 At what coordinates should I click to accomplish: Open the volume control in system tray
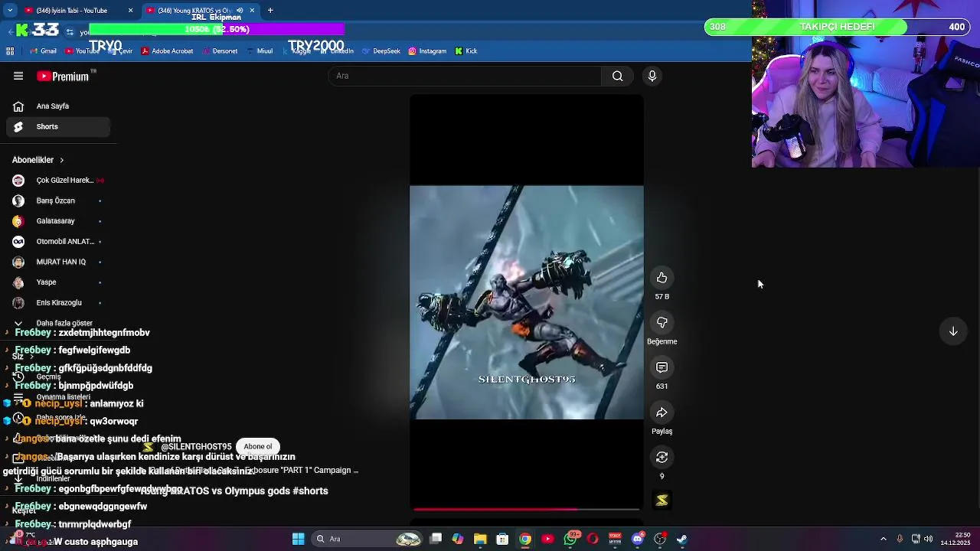click(x=929, y=539)
